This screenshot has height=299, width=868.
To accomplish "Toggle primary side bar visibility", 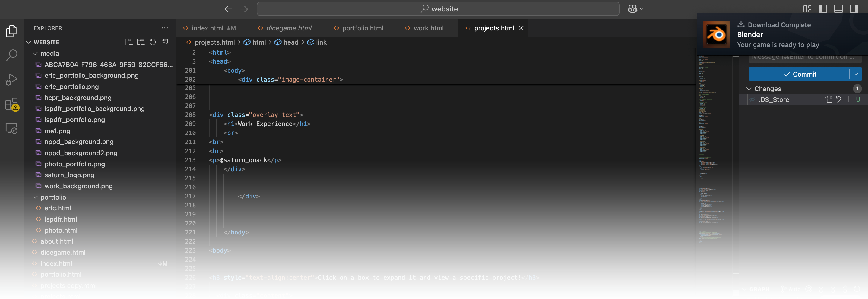I will (x=823, y=9).
